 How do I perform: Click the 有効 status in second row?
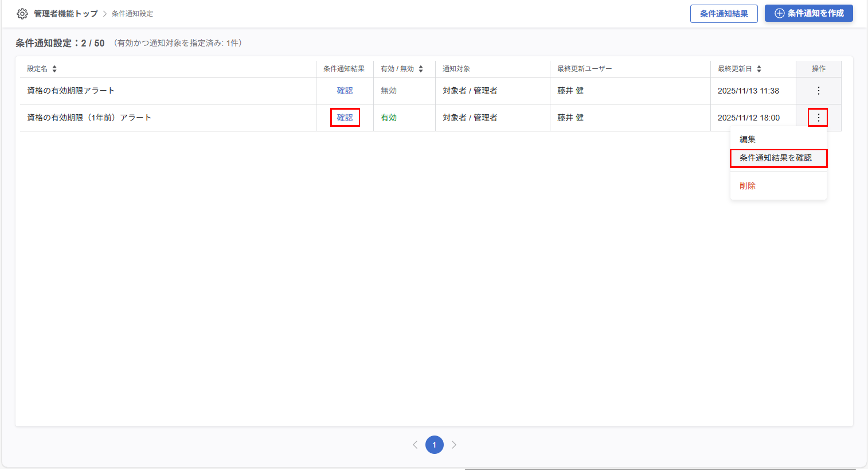pos(388,118)
